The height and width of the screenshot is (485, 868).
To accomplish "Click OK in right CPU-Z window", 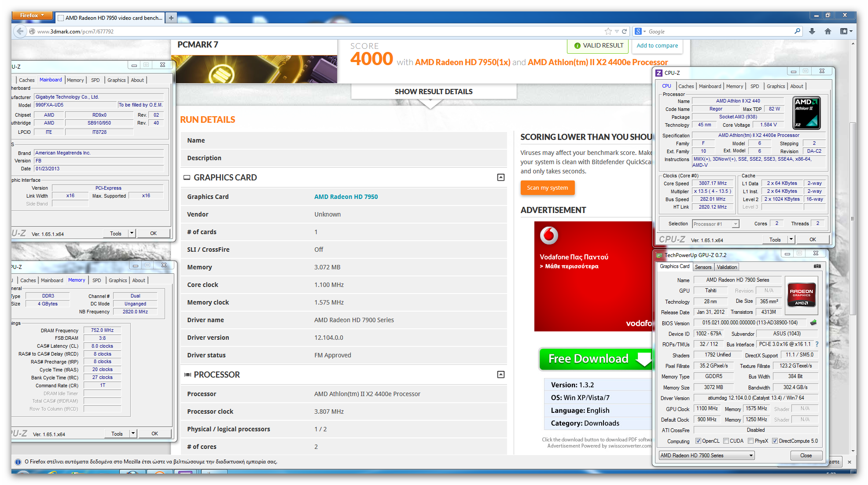I will pyautogui.click(x=813, y=239).
